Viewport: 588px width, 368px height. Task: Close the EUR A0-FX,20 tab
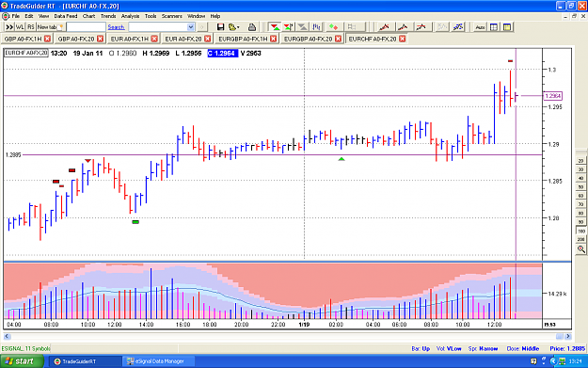(x=207, y=39)
